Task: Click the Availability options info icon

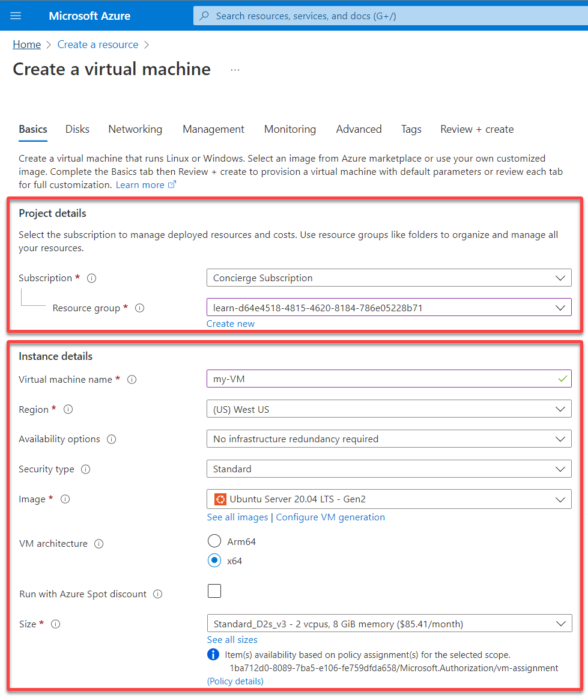Action: coord(112,439)
